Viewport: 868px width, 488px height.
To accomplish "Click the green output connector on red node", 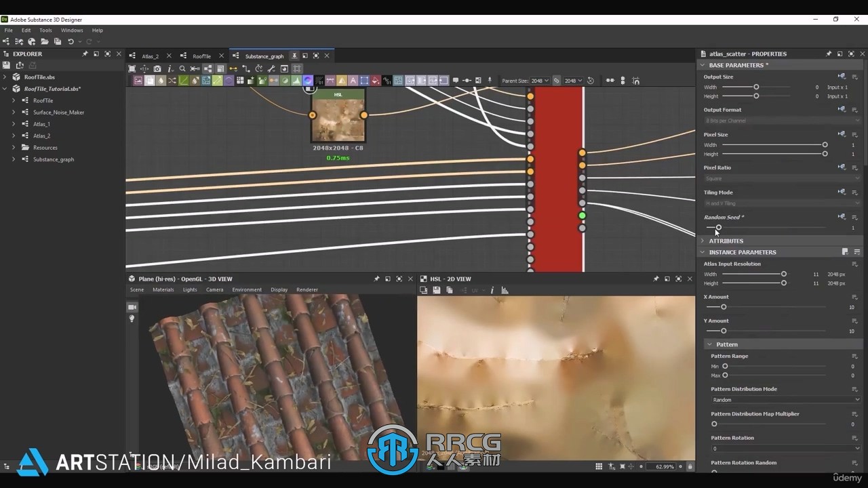I will 582,216.
